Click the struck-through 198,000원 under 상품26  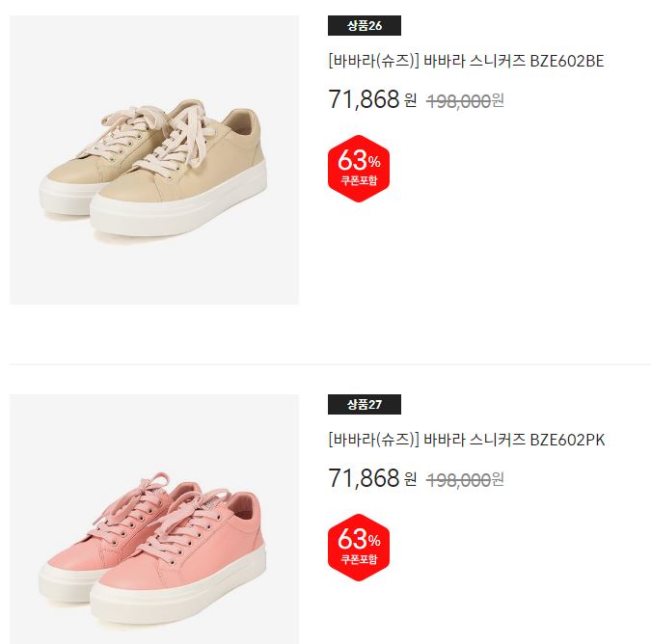(465, 101)
